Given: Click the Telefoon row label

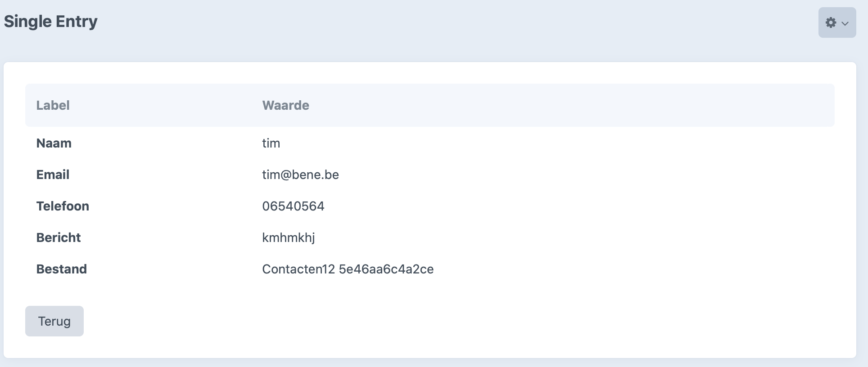Looking at the screenshot, I should [x=63, y=206].
